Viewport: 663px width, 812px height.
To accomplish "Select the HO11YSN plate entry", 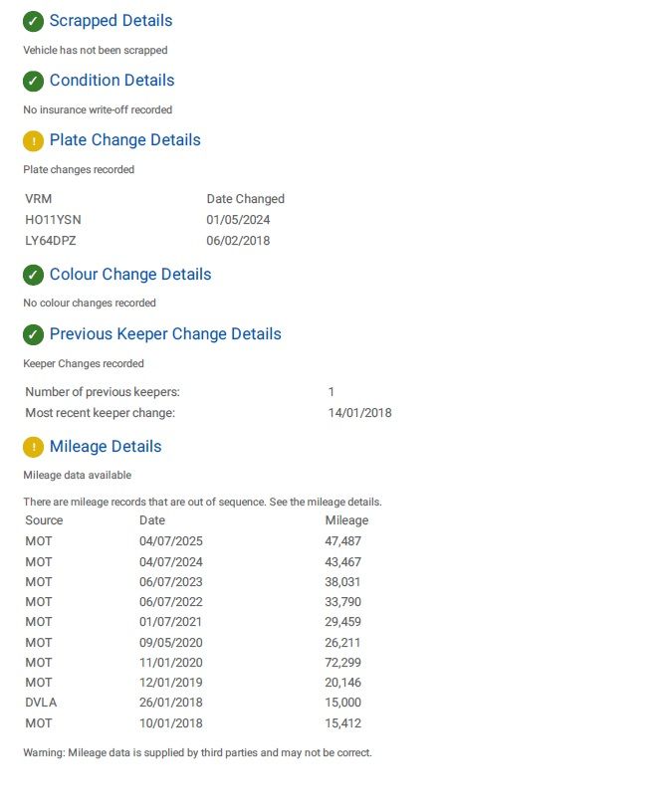I will pyautogui.click(x=53, y=220).
